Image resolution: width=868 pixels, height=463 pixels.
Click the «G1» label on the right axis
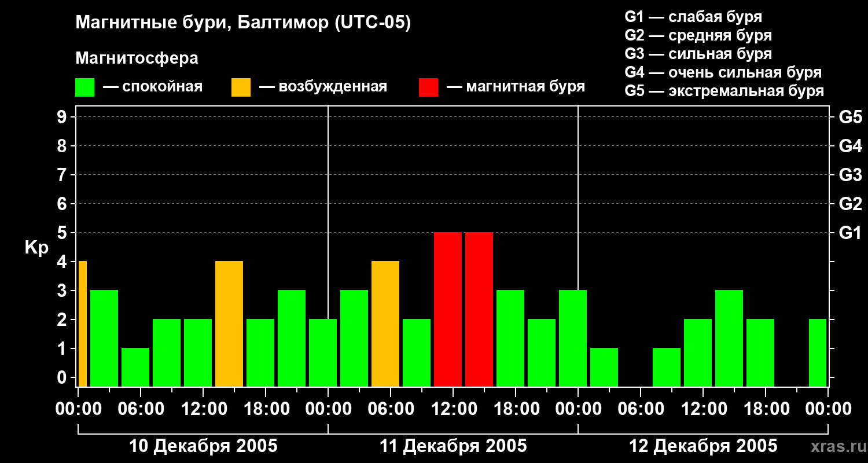[x=850, y=233]
